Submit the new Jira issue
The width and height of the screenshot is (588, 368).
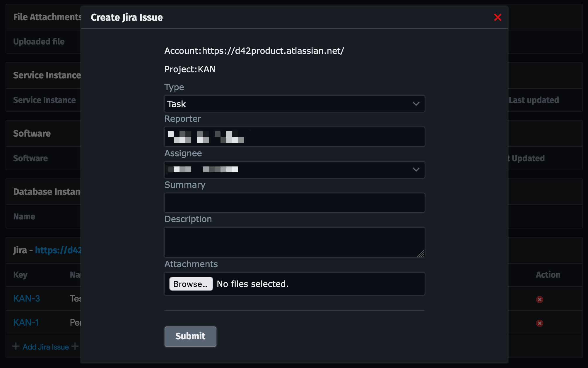click(x=190, y=336)
